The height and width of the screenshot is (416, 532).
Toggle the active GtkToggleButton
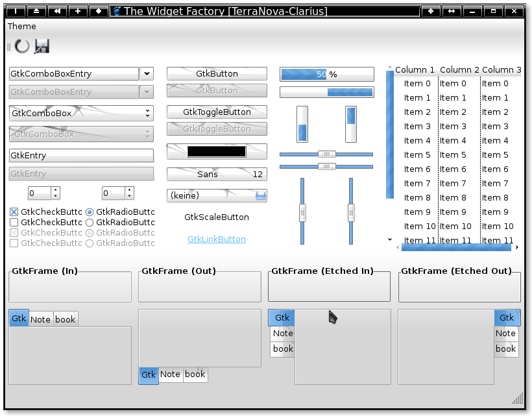(217, 112)
